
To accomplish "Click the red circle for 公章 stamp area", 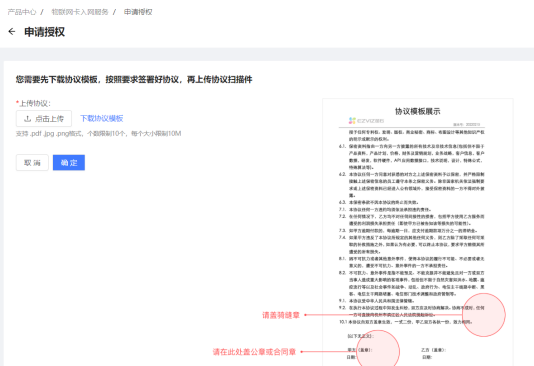I will click(x=378, y=349).
